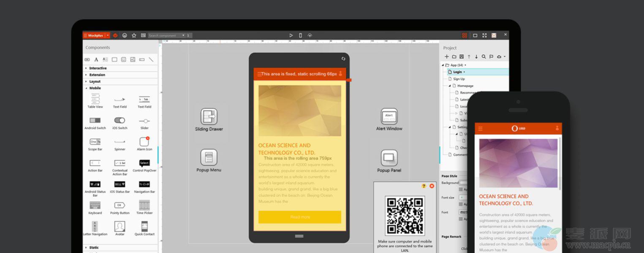Select the Popup Panel icon
This screenshot has height=253, width=644.
pyautogui.click(x=389, y=158)
